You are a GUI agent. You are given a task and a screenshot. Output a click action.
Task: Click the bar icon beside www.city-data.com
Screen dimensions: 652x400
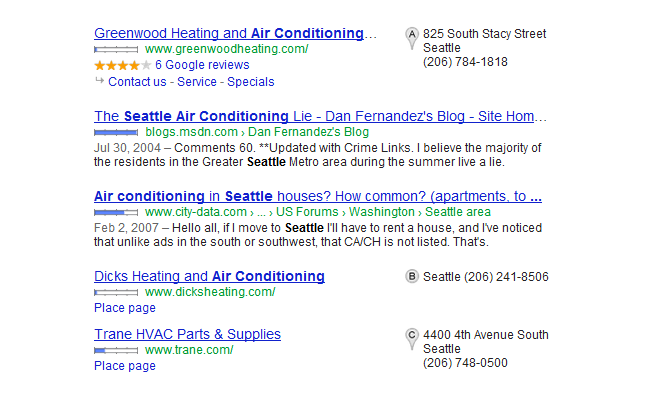[x=116, y=213]
